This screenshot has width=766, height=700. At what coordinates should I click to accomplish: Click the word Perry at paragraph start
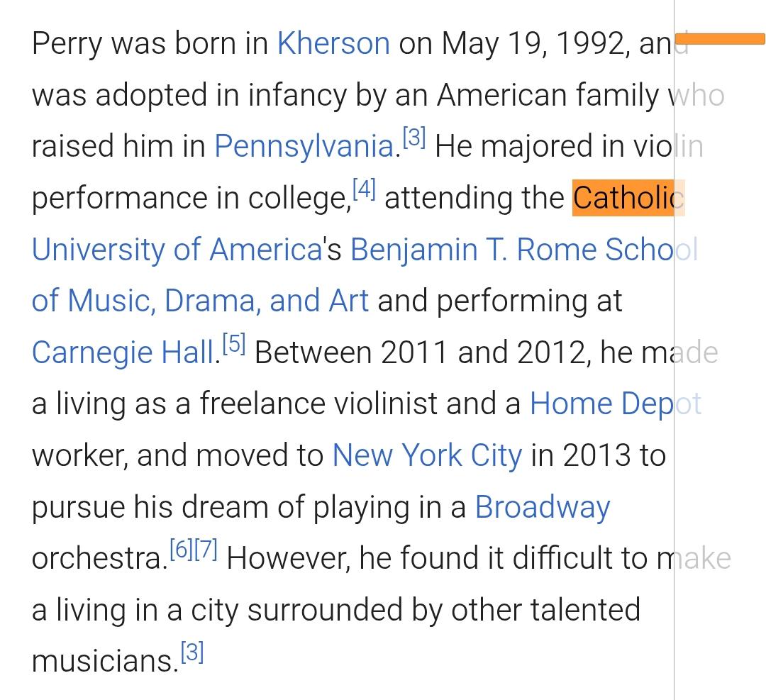coord(65,44)
